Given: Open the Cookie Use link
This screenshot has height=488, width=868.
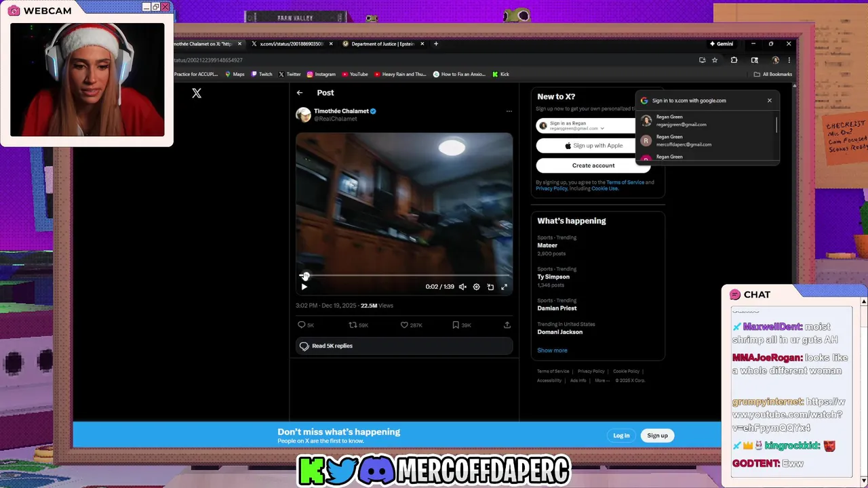Looking at the screenshot, I should [x=604, y=188].
